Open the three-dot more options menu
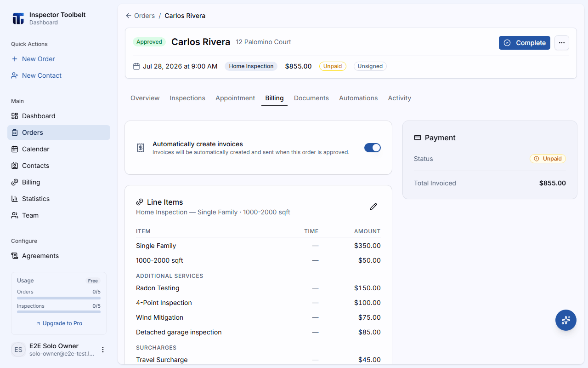Image resolution: width=588 pixels, height=368 pixels. point(562,43)
